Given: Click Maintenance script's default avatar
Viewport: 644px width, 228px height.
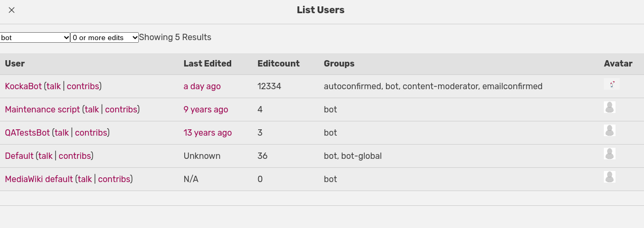Looking at the screenshot, I should click(610, 108).
